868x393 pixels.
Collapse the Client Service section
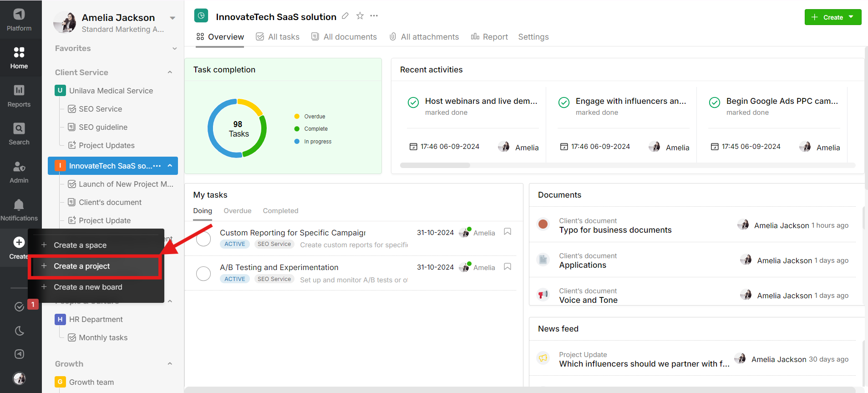170,72
